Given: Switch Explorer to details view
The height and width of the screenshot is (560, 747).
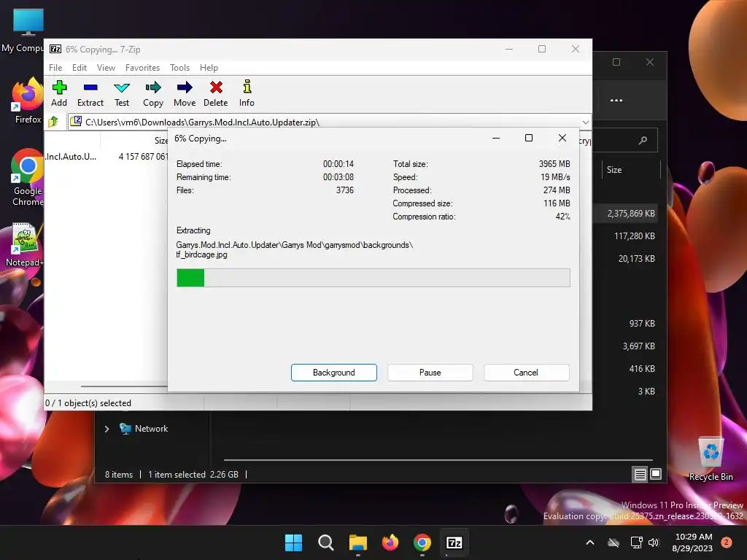Looking at the screenshot, I should (x=640, y=474).
